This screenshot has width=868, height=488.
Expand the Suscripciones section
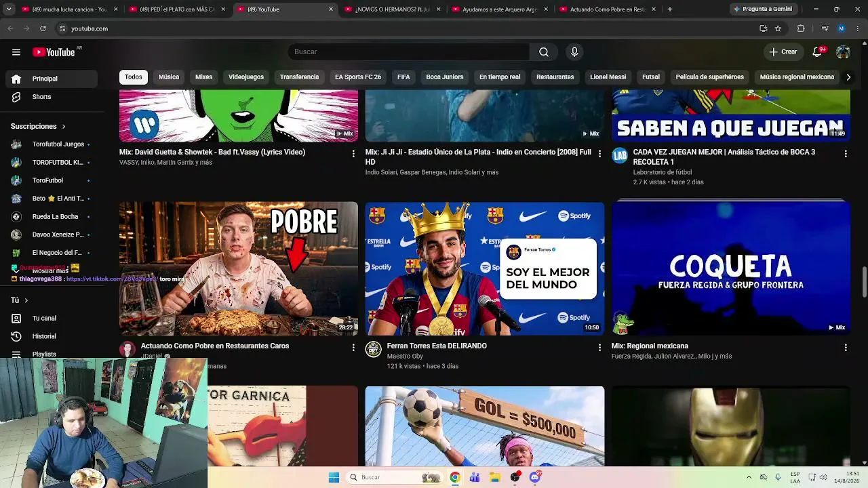38,126
